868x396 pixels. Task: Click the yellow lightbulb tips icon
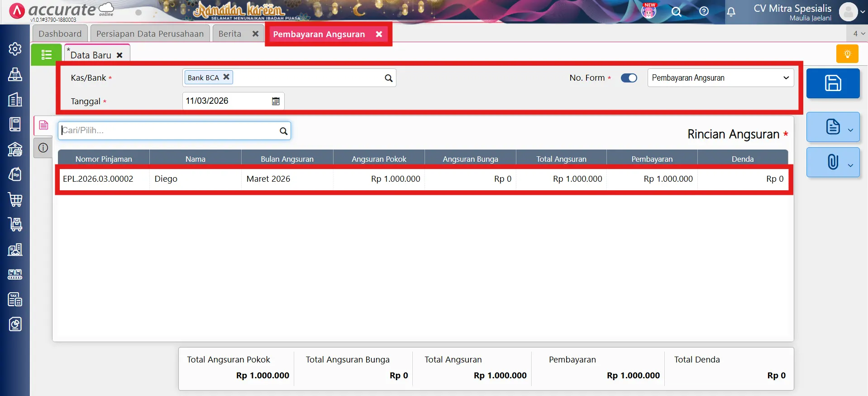click(x=847, y=54)
